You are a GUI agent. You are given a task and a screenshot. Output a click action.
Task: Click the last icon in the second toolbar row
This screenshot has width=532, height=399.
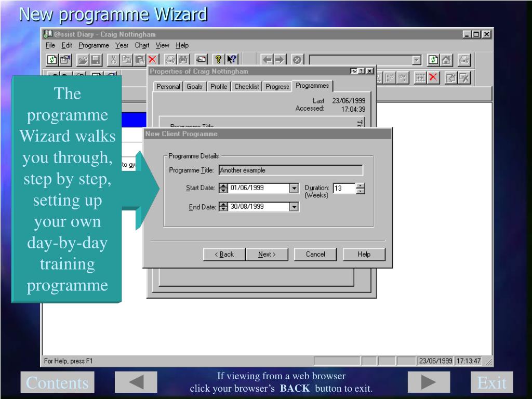coord(464,78)
